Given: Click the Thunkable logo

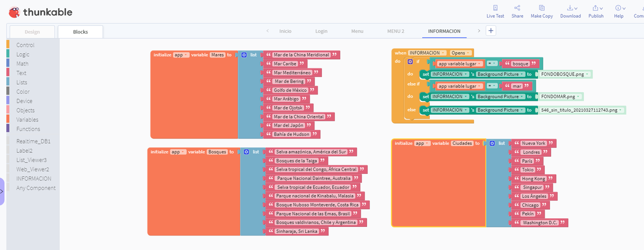Looking at the screenshot, I should [40, 12].
